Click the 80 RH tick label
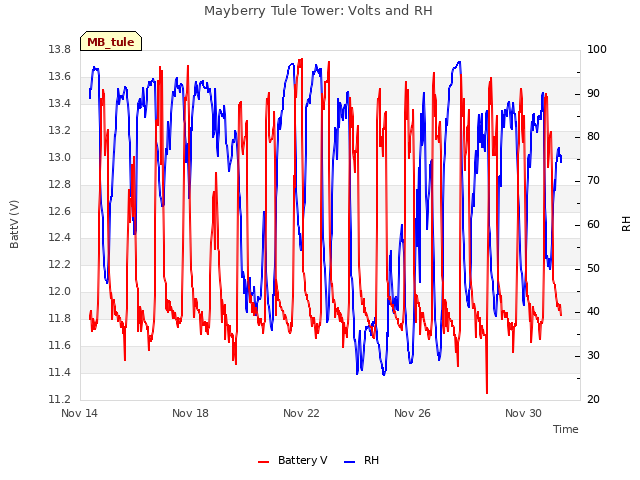 coord(593,137)
